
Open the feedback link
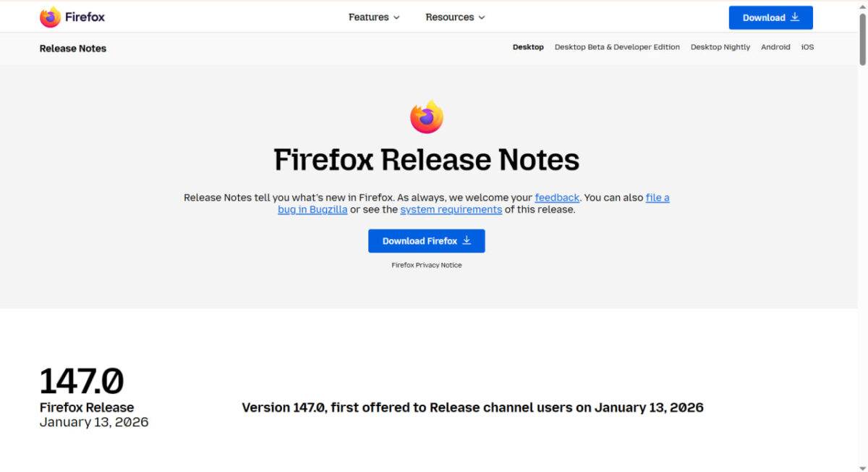click(557, 198)
